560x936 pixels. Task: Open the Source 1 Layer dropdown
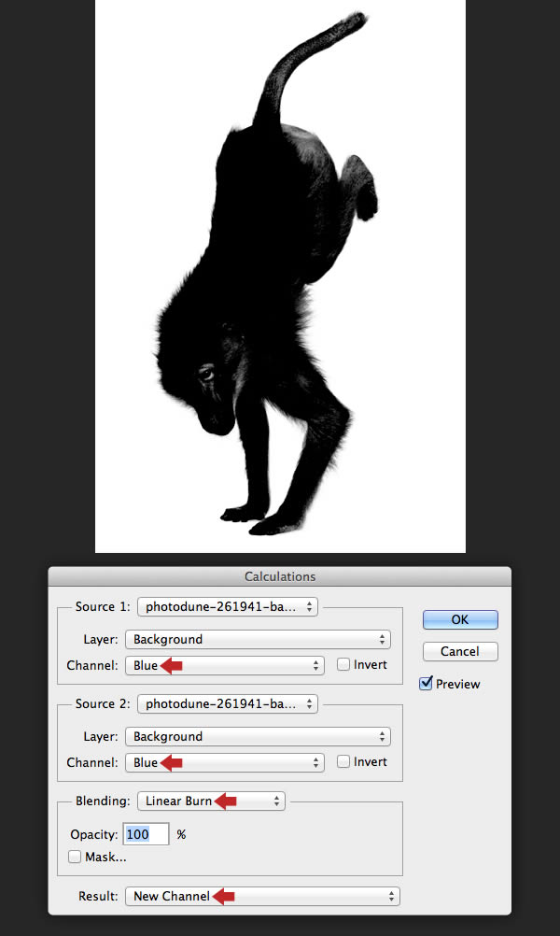258,639
